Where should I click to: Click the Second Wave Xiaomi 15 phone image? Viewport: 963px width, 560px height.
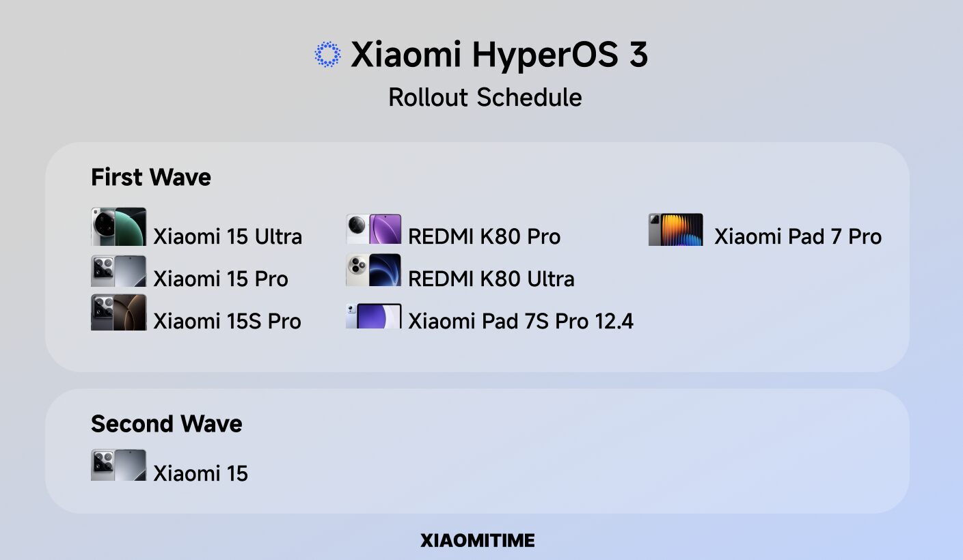pyautogui.click(x=118, y=465)
